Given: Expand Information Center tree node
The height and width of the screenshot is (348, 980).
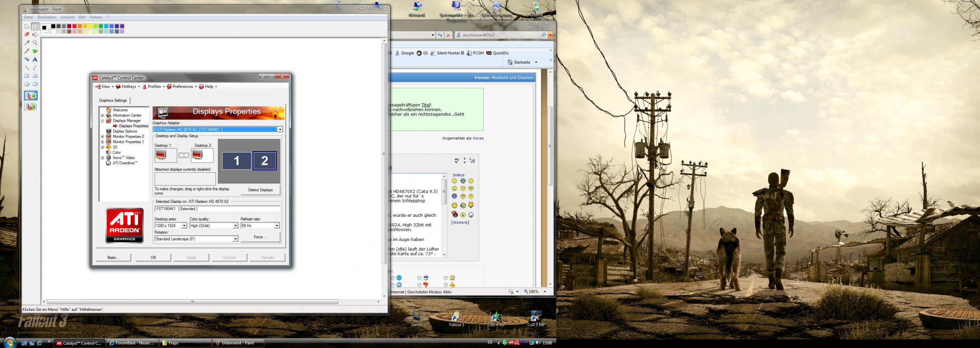Looking at the screenshot, I should [103, 115].
